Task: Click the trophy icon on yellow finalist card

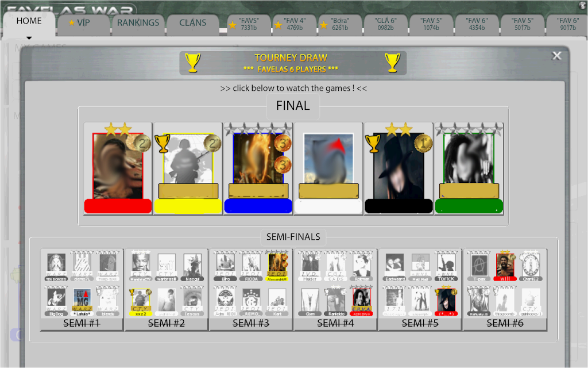Action: (x=163, y=143)
